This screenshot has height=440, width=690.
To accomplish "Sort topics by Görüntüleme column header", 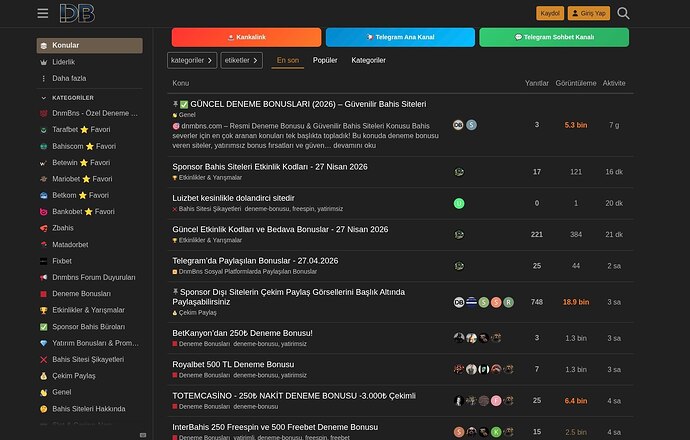I will click(576, 83).
